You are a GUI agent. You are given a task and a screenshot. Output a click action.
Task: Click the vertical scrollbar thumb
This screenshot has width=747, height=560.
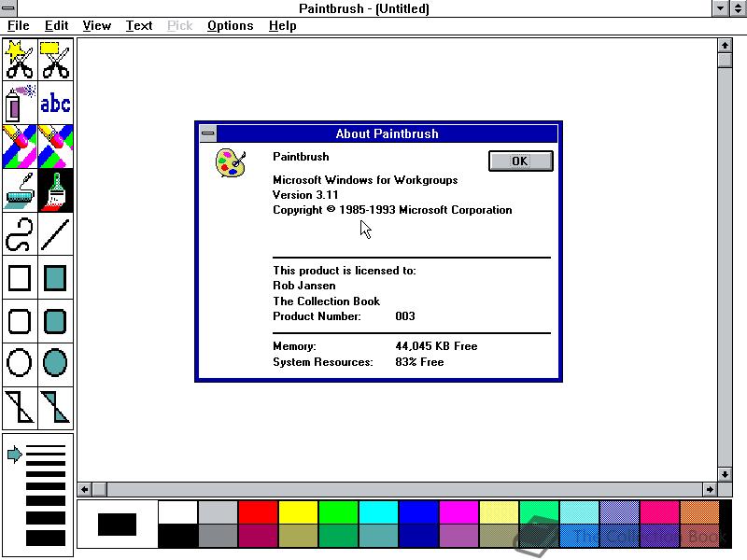(725, 61)
